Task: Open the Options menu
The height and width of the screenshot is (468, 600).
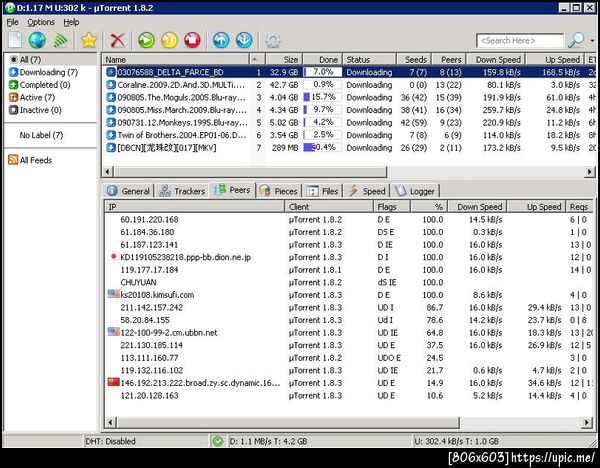Action: pyautogui.click(x=41, y=22)
